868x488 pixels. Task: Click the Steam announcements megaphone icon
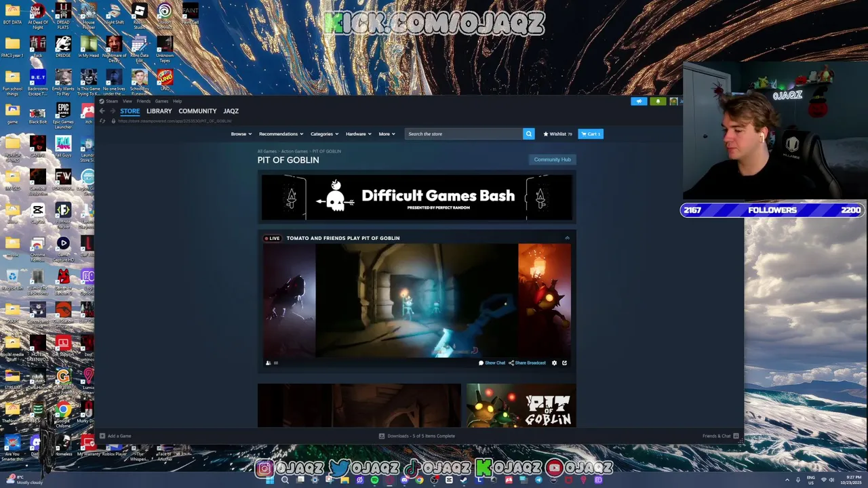point(639,101)
